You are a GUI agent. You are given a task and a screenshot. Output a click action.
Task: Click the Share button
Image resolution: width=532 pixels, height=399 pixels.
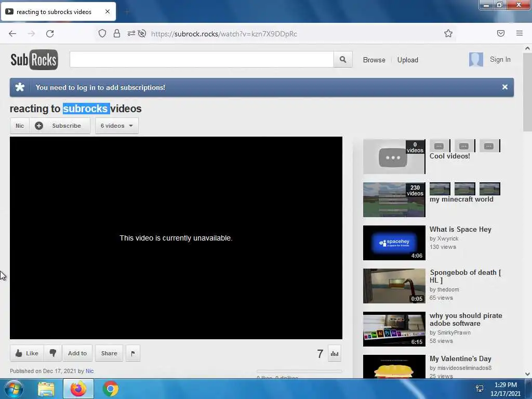109,353
